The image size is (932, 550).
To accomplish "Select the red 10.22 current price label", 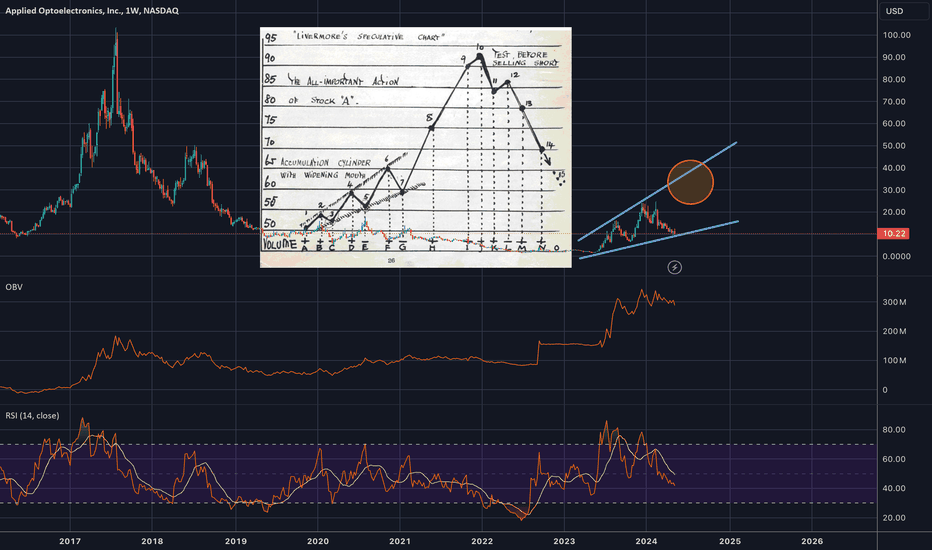I will click(x=893, y=234).
